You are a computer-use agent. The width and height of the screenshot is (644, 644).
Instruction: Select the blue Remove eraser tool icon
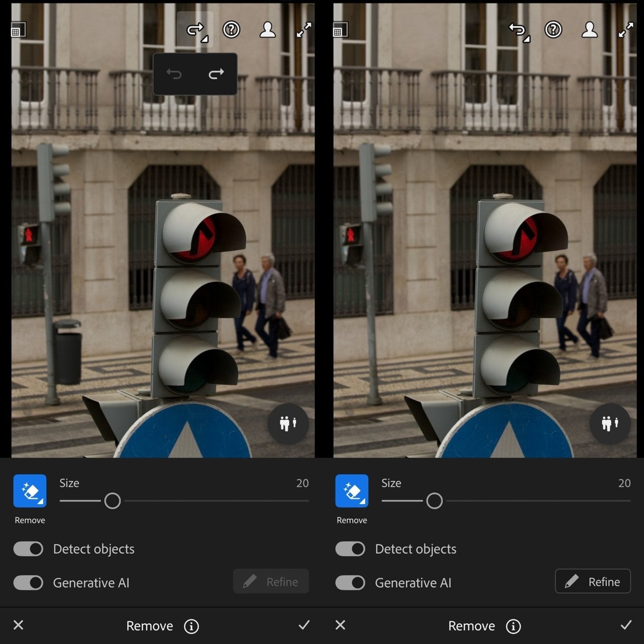30,492
